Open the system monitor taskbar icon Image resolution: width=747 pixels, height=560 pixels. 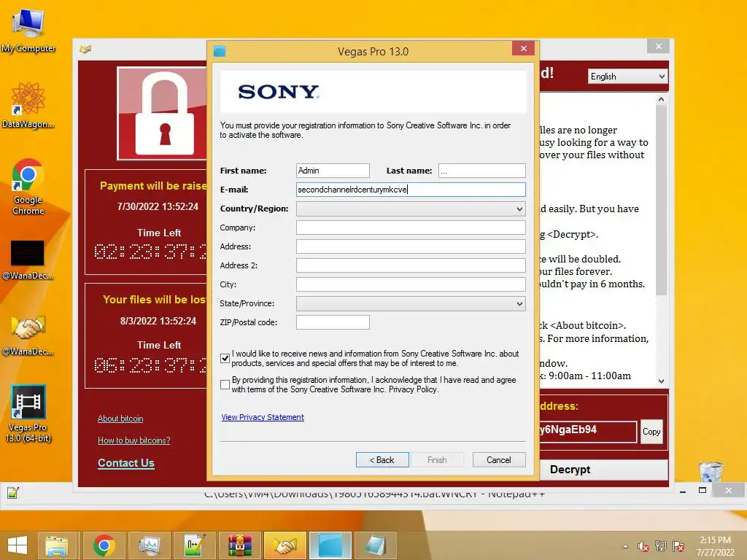149,545
